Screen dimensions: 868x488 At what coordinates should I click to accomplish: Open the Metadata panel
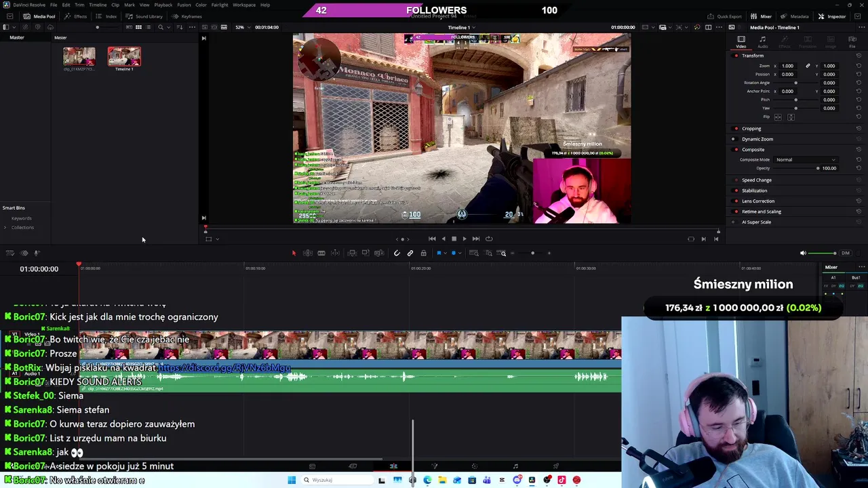tap(794, 16)
